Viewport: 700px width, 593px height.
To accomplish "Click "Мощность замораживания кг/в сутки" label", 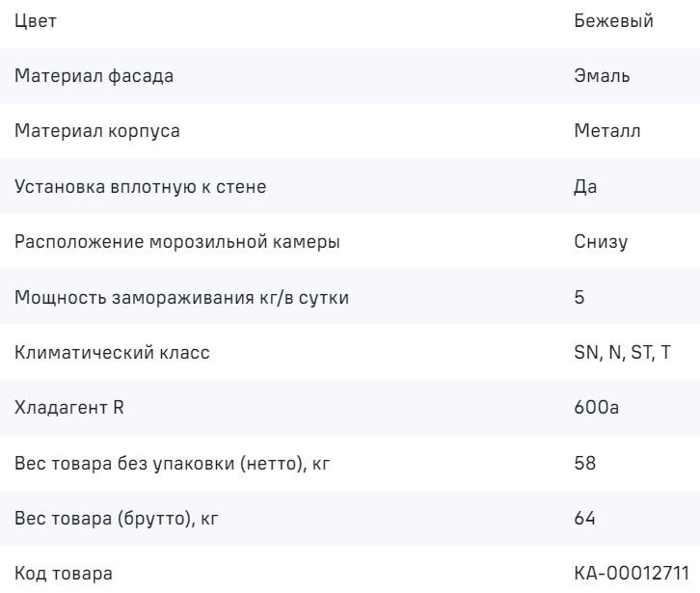I will click(x=181, y=297).
